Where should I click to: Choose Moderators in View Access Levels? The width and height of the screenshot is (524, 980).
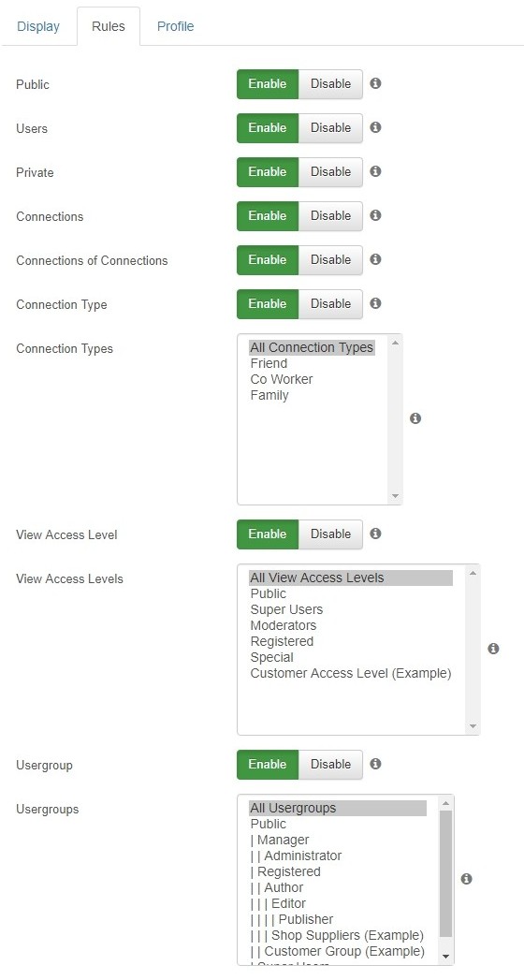click(x=284, y=625)
